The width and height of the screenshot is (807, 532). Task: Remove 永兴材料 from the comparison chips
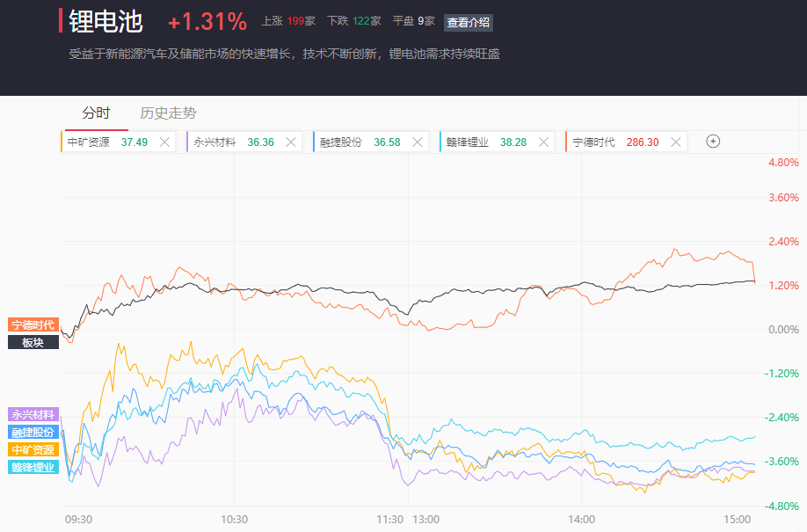(x=291, y=142)
